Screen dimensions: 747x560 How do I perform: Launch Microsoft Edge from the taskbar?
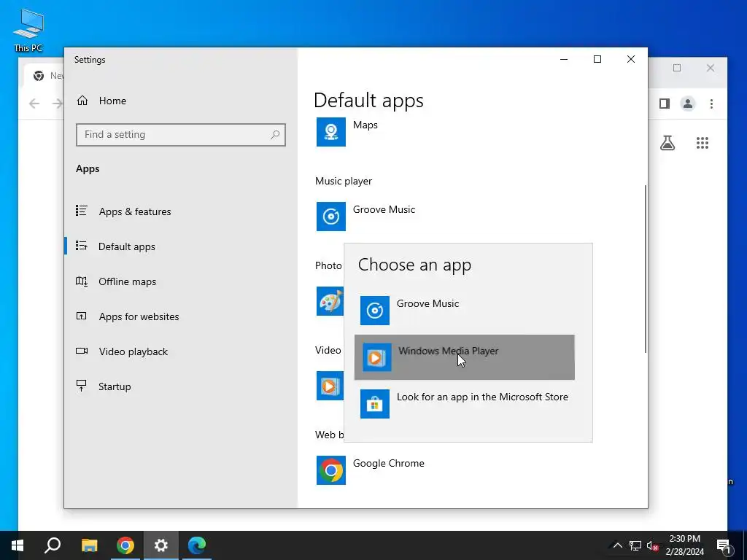click(197, 545)
